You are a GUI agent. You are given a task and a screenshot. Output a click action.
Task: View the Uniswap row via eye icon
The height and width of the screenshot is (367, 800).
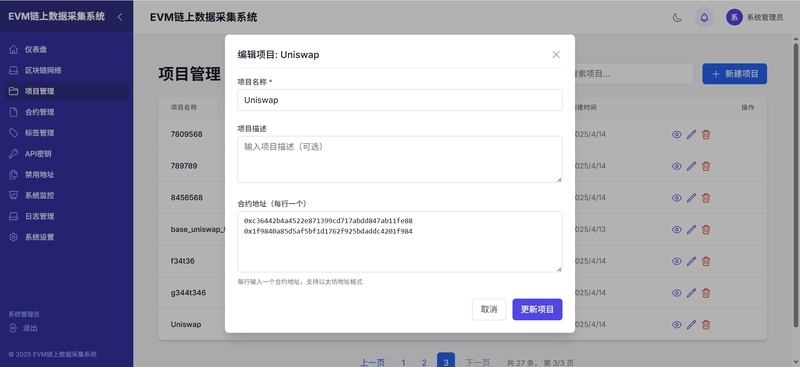(677, 325)
